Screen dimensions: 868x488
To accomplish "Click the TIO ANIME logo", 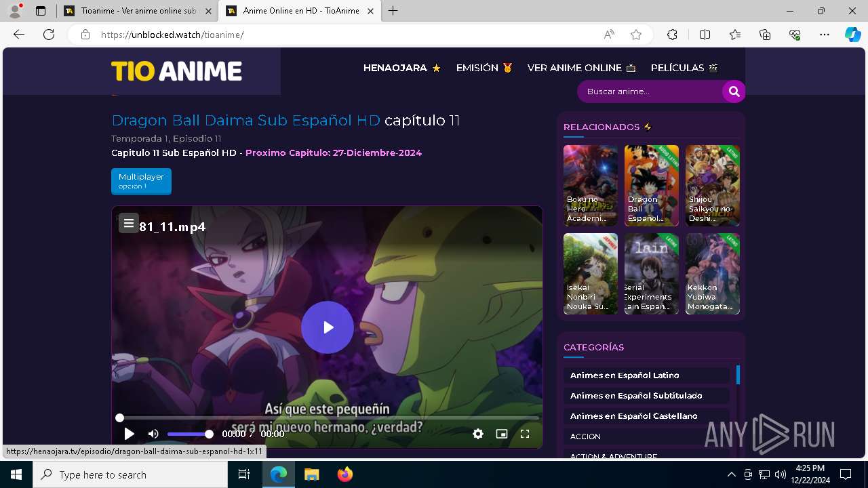I will (176, 71).
